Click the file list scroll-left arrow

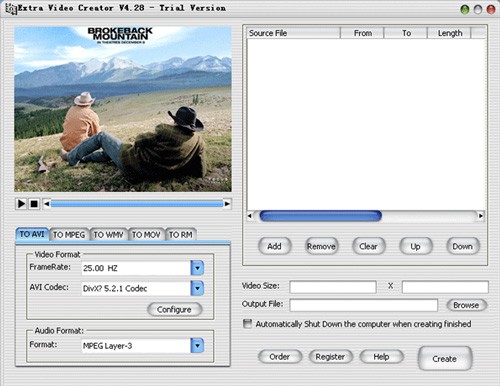[x=250, y=216]
